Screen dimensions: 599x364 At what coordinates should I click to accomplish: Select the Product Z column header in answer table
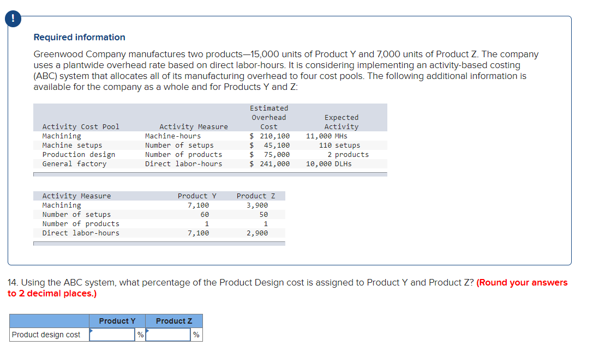[174, 321]
